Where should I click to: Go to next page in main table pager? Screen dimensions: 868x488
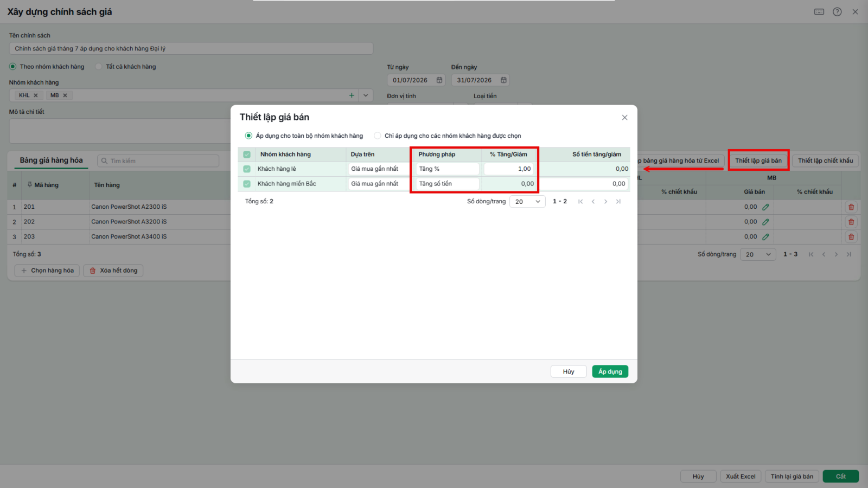(x=836, y=254)
